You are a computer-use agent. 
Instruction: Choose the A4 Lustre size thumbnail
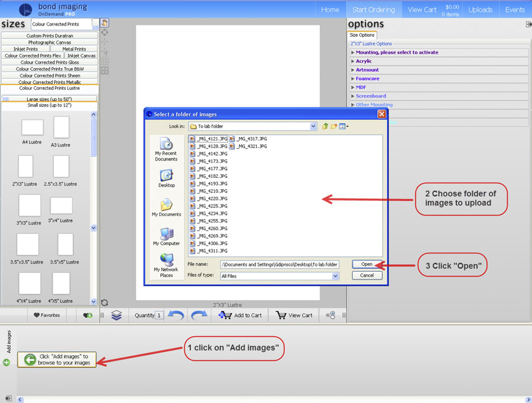coord(32,128)
